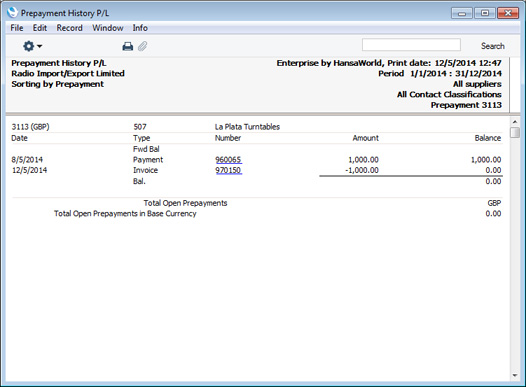
Task: Open payment number 960065 link
Action: point(228,160)
